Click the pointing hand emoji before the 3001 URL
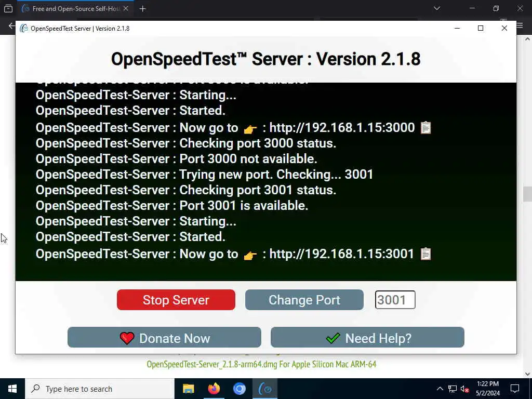532x399 pixels. click(250, 255)
